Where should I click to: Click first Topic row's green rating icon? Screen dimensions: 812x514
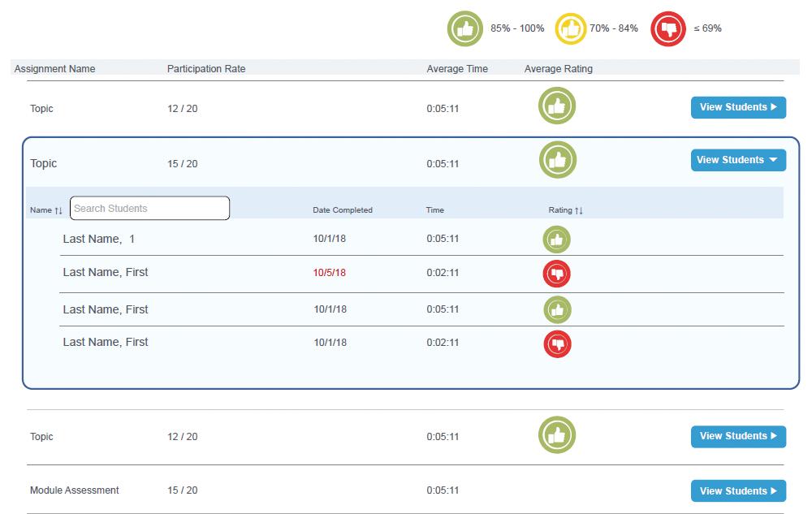557,106
